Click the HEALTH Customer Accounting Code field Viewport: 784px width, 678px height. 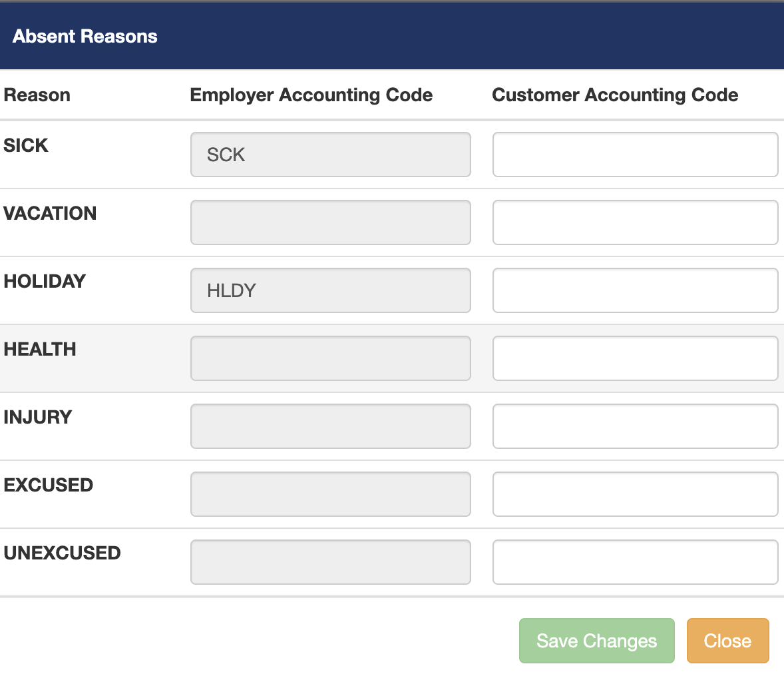click(x=634, y=358)
